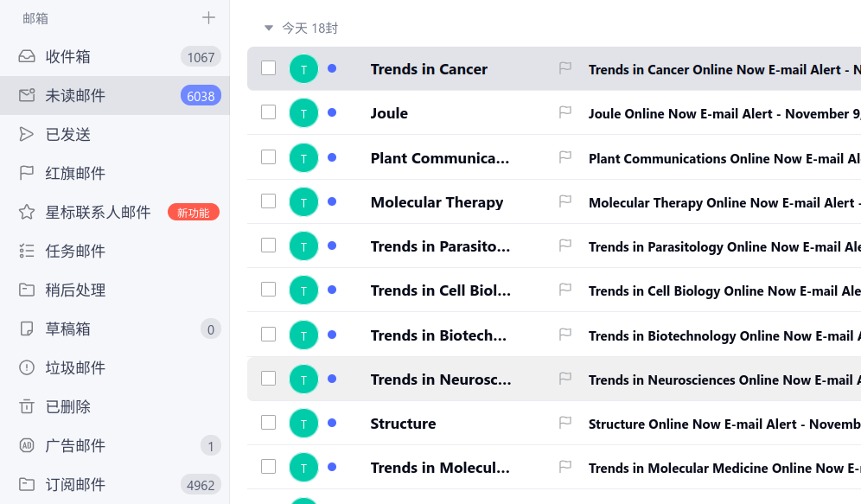The image size is (861, 504).
Task: Click the 1067 inbox count badge
Action: [x=201, y=57]
